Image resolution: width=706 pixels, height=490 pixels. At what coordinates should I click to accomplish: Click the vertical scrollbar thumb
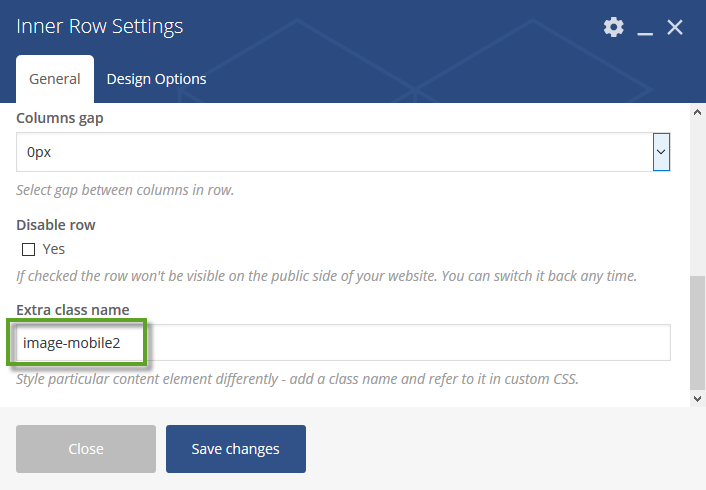[697, 333]
